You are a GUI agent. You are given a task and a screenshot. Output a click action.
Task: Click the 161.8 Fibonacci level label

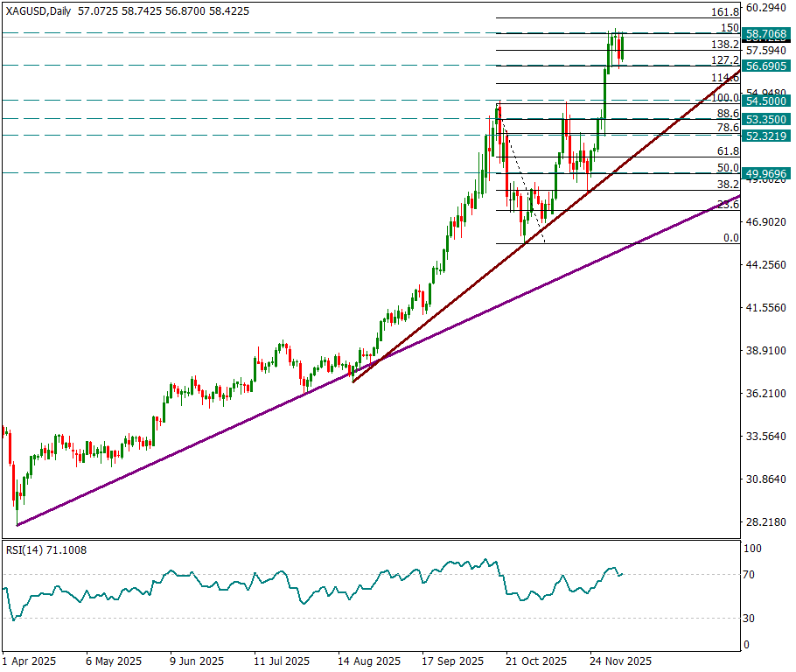coord(726,11)
